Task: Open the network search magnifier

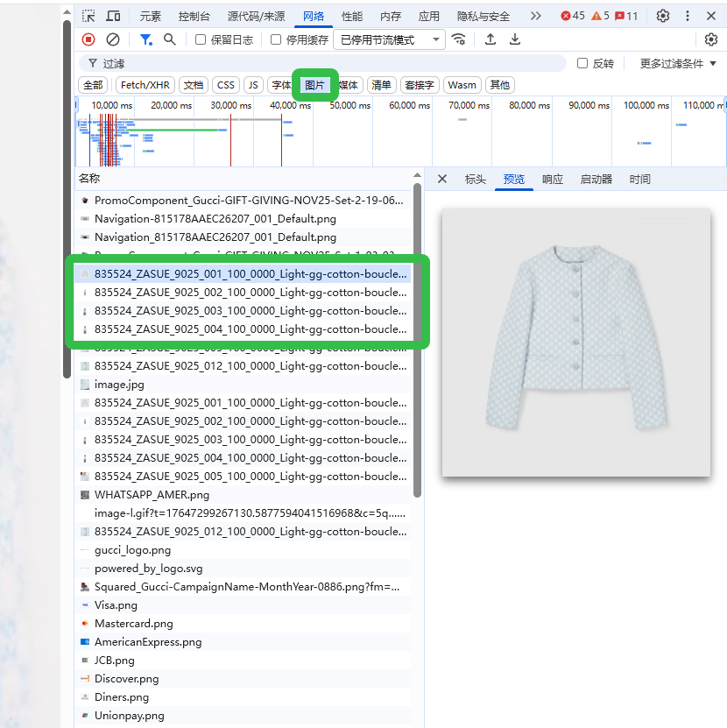Action: coord(170,39)
